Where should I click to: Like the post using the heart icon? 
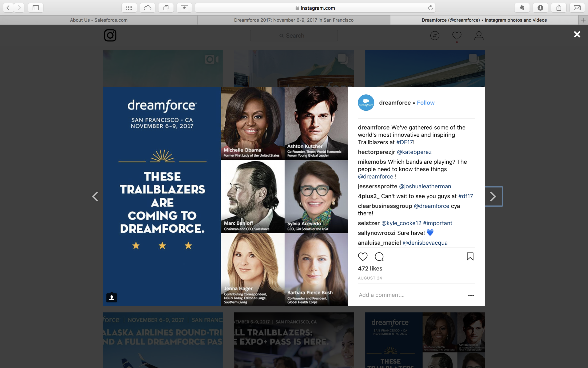[x=363, y=256]
